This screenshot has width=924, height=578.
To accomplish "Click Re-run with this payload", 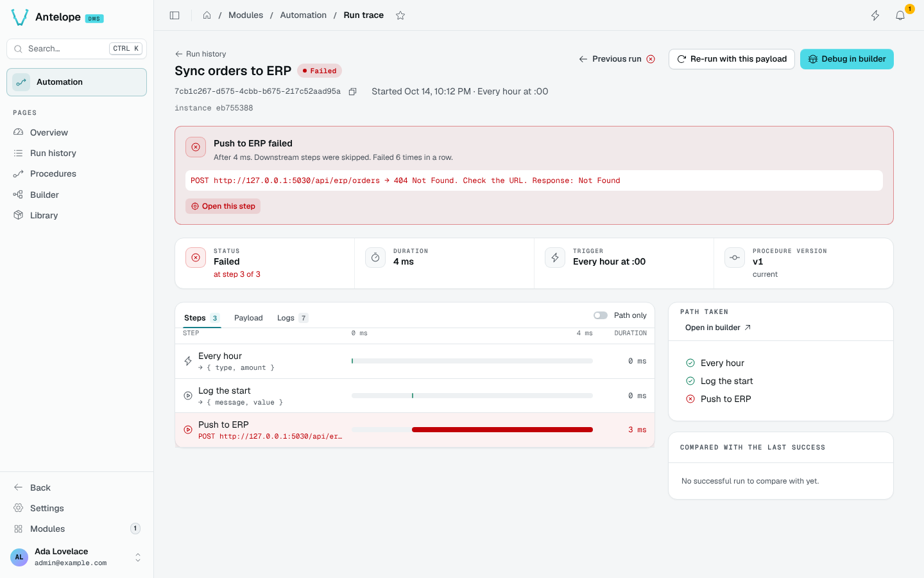I will [x=732, y=59].
